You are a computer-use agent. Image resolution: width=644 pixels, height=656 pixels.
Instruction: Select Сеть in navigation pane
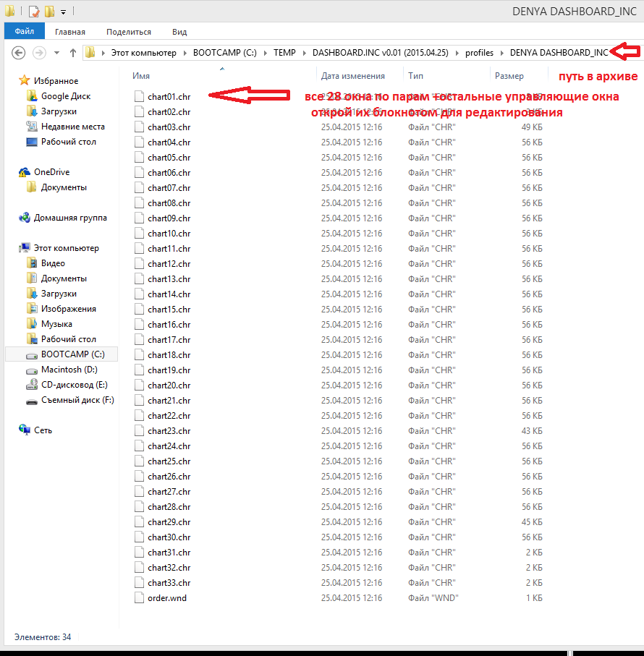43,430
